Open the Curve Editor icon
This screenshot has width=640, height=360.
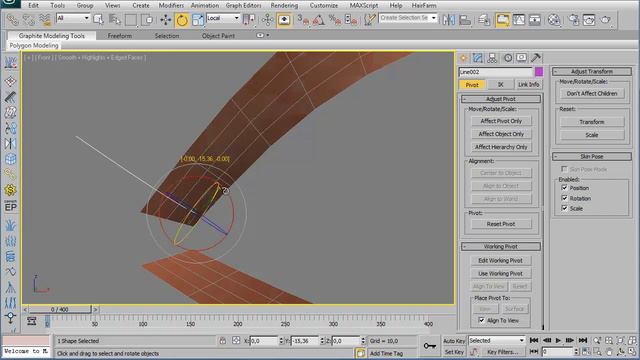click(x=519, y=20)
